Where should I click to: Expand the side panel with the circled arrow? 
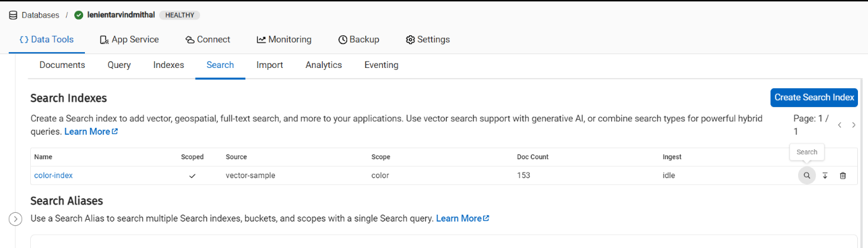point(16,218)
